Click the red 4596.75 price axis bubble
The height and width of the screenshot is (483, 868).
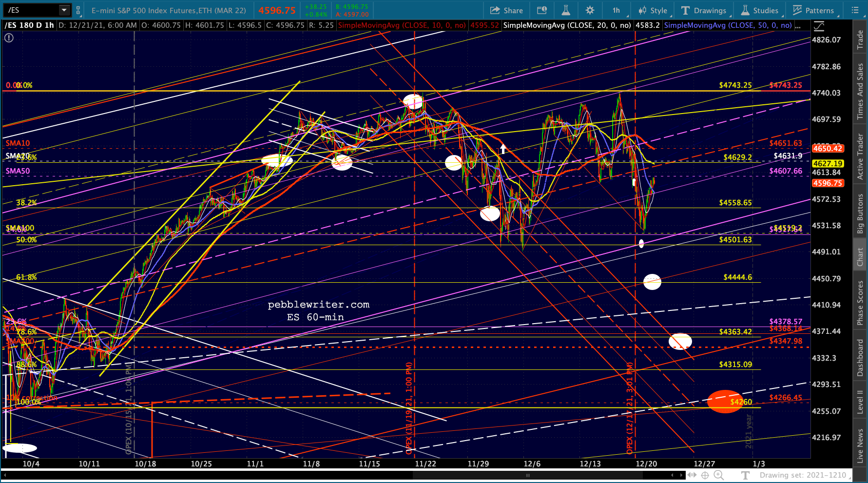pos(828,183)
